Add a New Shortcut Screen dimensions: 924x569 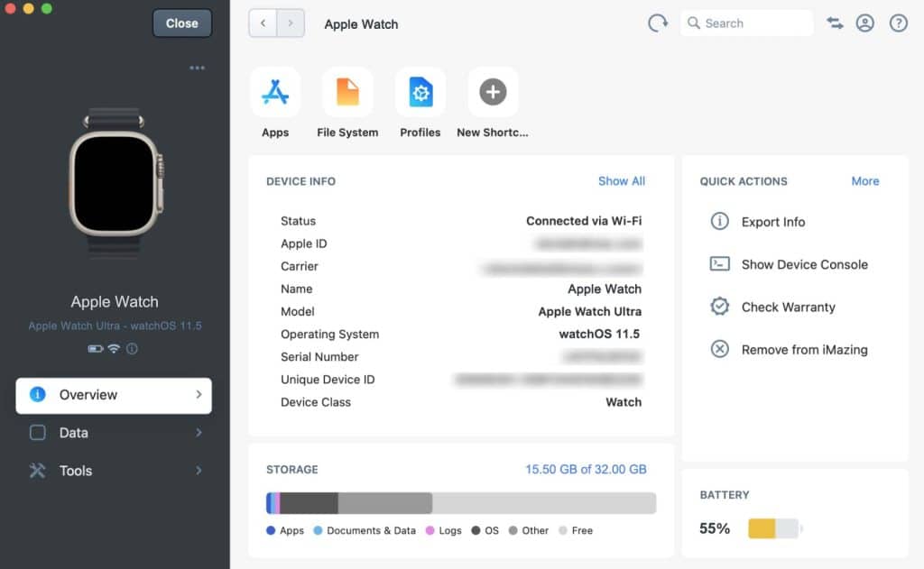click(x=493, y=92)
